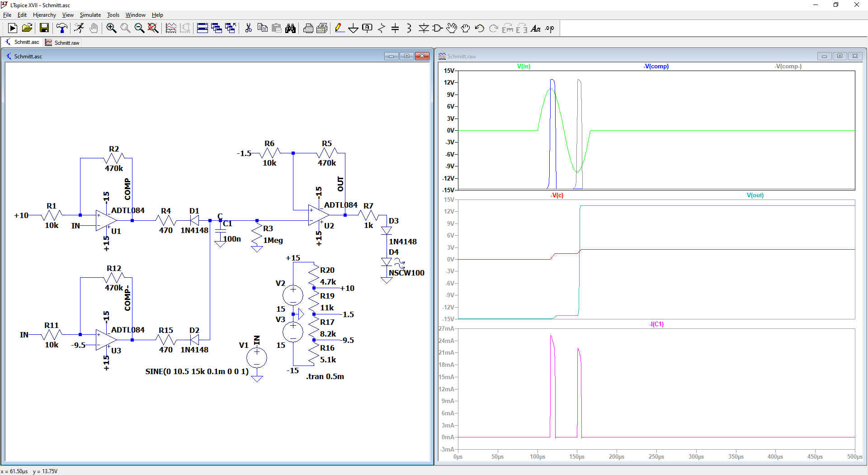This screenshot has height=475, width=868.
Task: Click the NSCW100 LED label
Action: tap(406, 273)
